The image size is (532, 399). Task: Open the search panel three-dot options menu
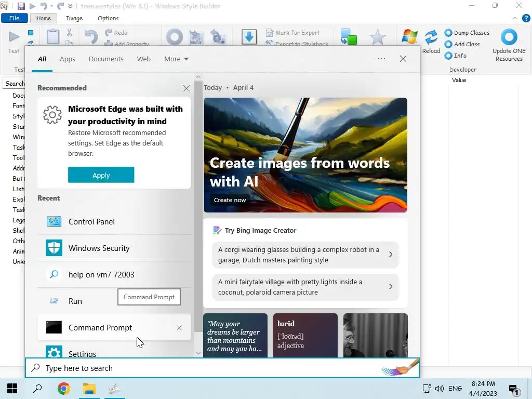pyautogui.click(x=381, y=59)
